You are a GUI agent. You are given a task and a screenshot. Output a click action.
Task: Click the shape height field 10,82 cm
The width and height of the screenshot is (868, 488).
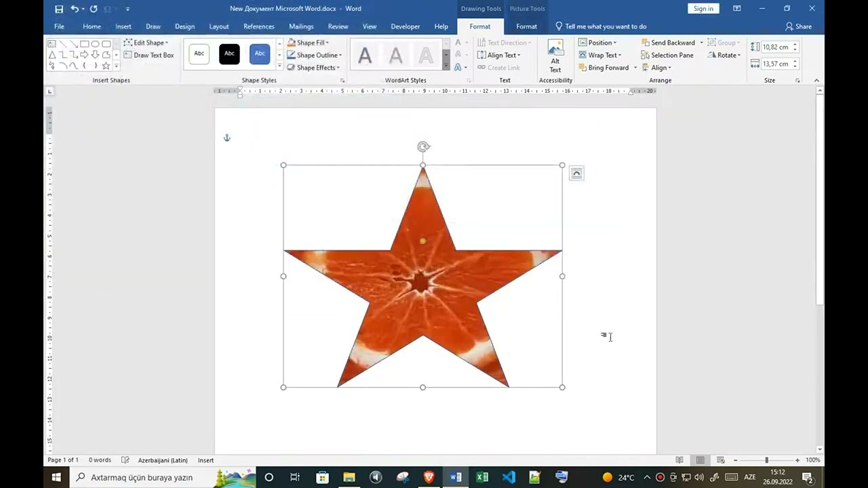click(780, 47)
